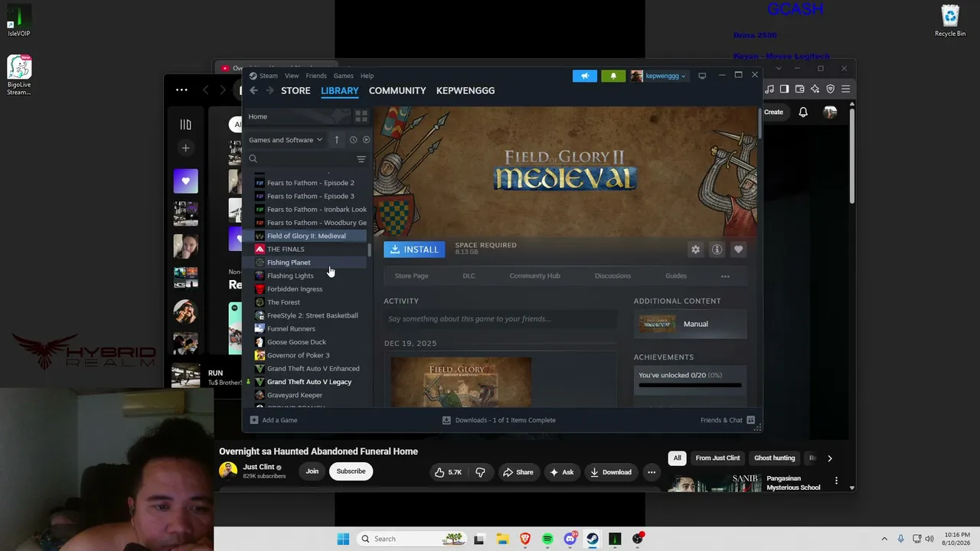
Task: Open the Friends menu in Steam
Action: pos(316,76)
